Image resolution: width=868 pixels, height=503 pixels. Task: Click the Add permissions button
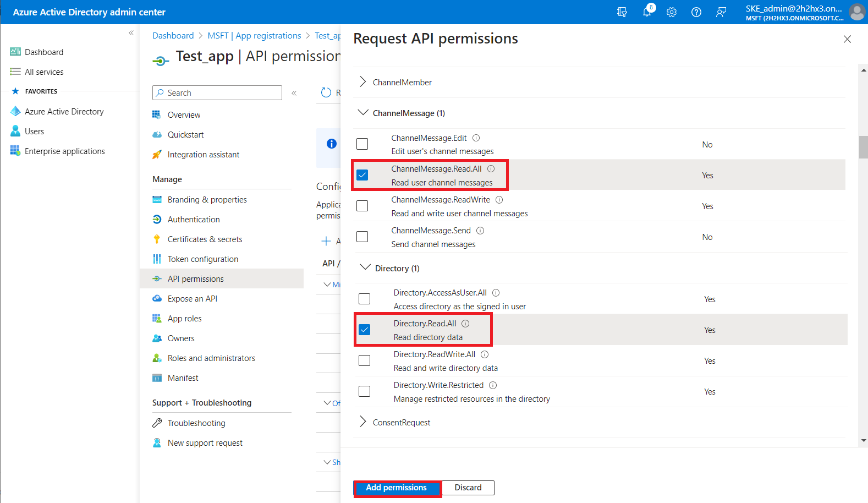pos(397,488)
